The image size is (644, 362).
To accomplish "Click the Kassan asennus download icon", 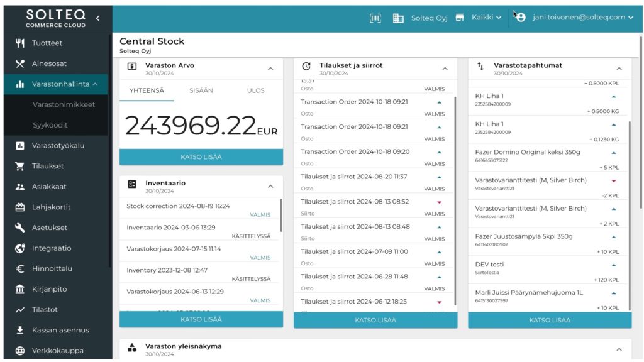I will point(19,331).
